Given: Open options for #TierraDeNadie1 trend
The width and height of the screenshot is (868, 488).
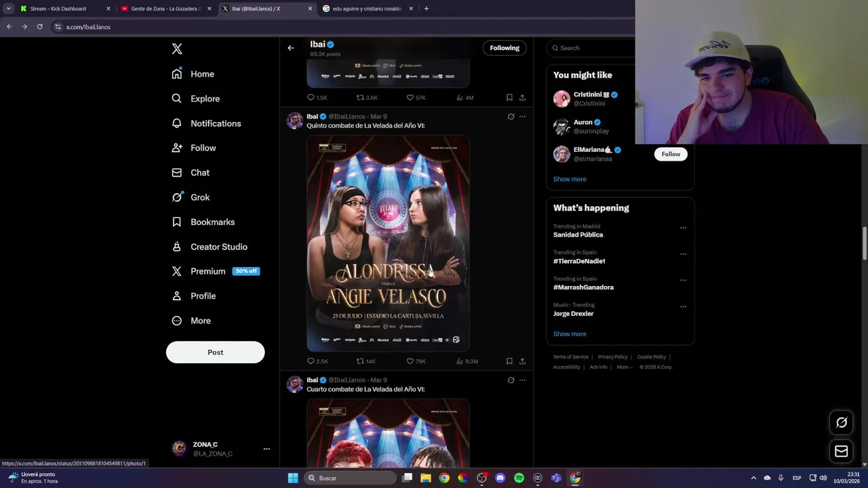Looking at the screenshot, I should (x=683, y=254).
